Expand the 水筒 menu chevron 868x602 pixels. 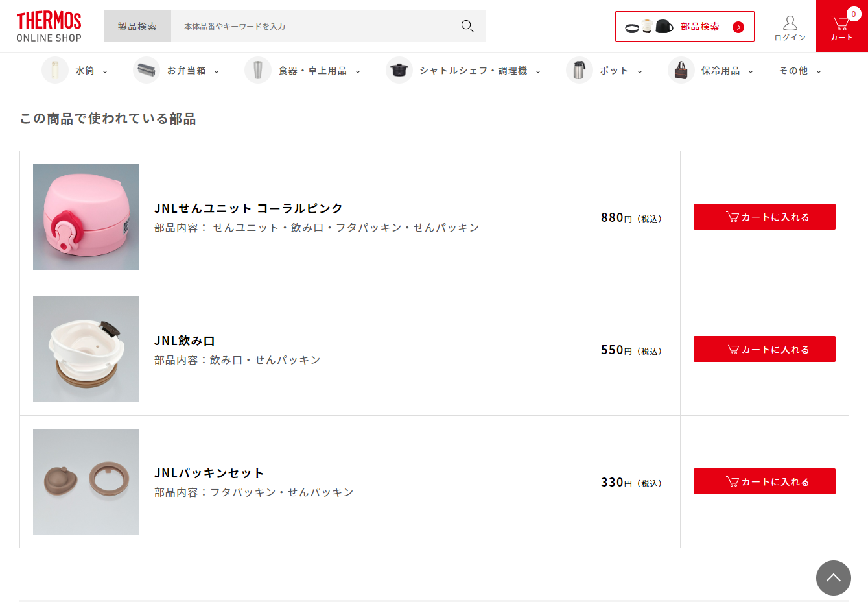click(105, 72)
